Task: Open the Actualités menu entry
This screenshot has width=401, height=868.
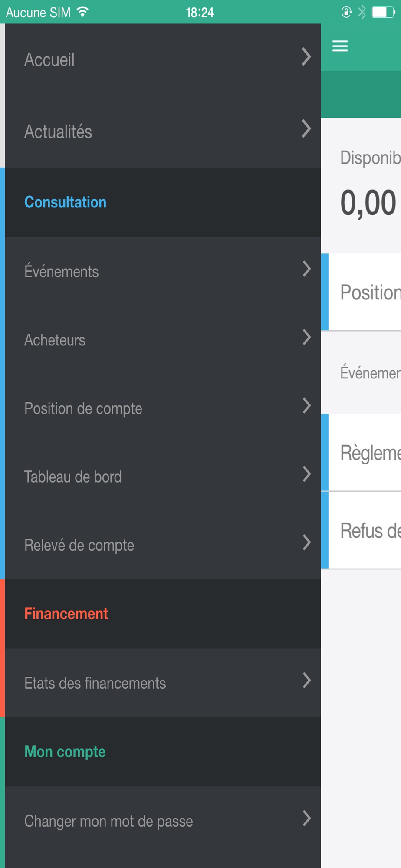Action: pyautogui.click(x=58, y=132)
